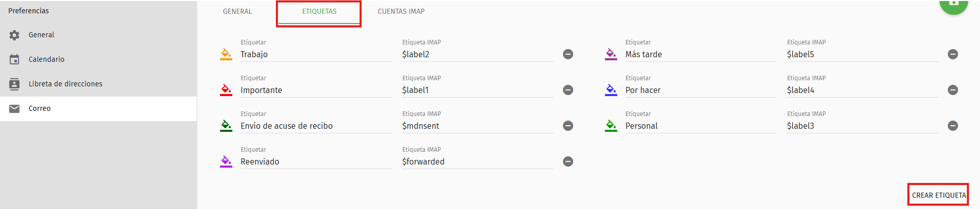Click the green save button at top right

pyautogui.click(x=954, y=4)
